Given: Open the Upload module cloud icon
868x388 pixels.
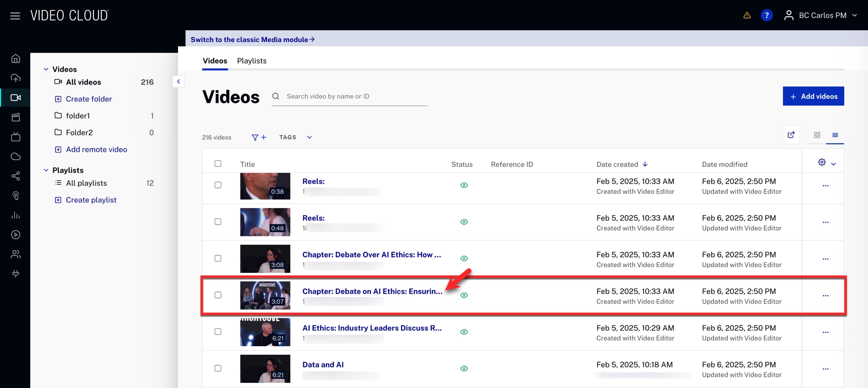Looking at the screenshot, I should [x=16, y=78].
